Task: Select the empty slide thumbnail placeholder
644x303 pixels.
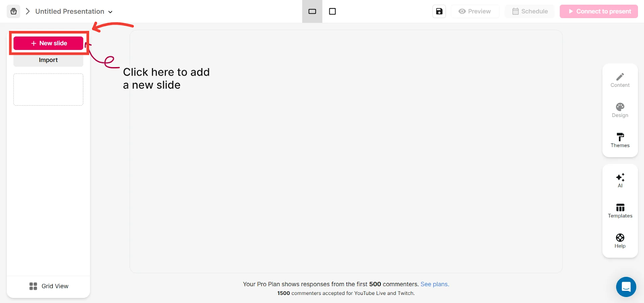Action: pyautogui.click(x=48, y=89)
